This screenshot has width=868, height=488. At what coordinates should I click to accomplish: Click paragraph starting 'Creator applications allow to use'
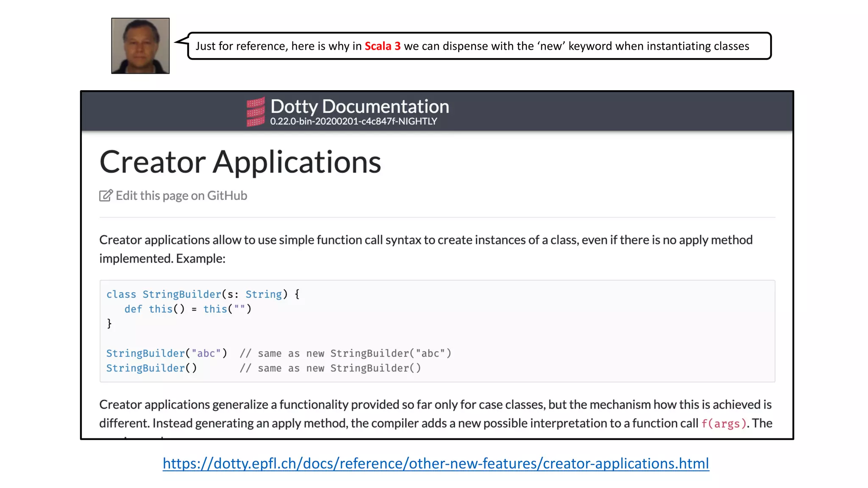[x=426, y=249]
